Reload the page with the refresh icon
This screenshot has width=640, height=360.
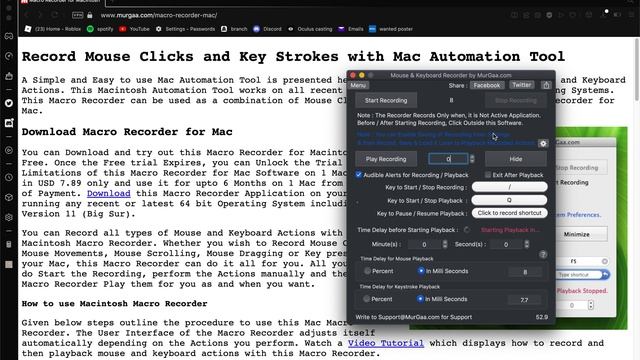pos(55,15)
